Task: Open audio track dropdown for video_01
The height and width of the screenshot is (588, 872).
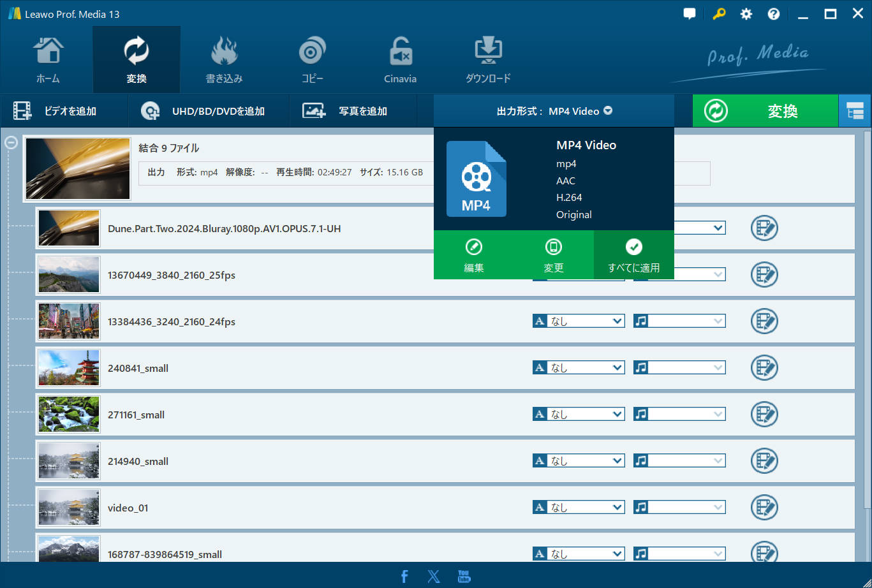Action: pyautogui.click(x=679, y=508)
